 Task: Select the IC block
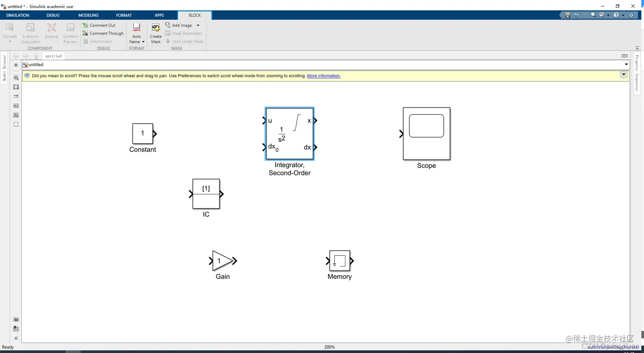[206, 194]
